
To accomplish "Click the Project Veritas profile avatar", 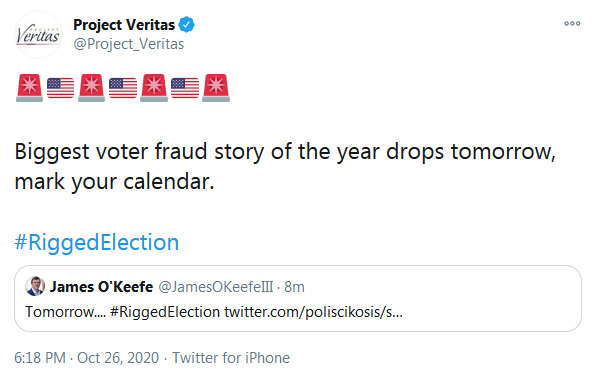I will [x=38, y=35].
